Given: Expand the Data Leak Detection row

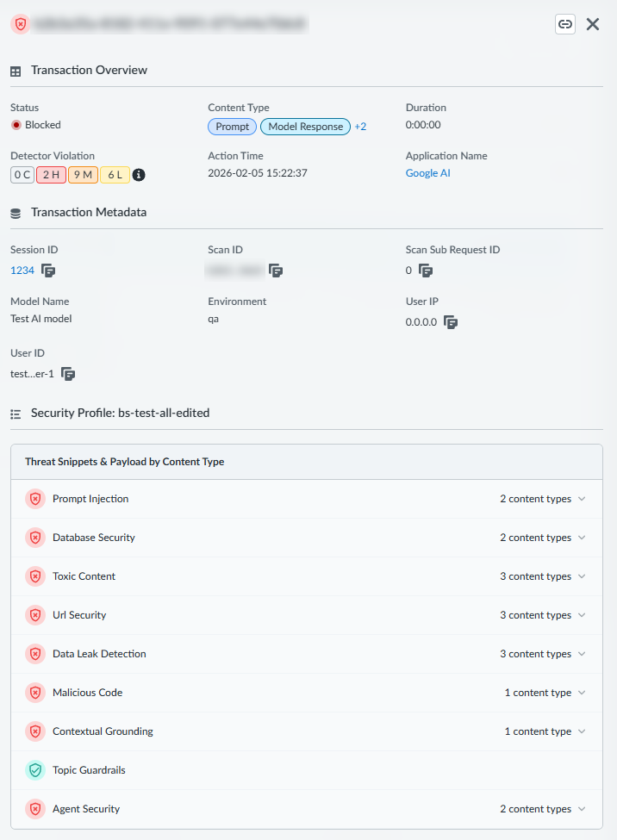Looking at the screenshot, I should tap(582, 654).
